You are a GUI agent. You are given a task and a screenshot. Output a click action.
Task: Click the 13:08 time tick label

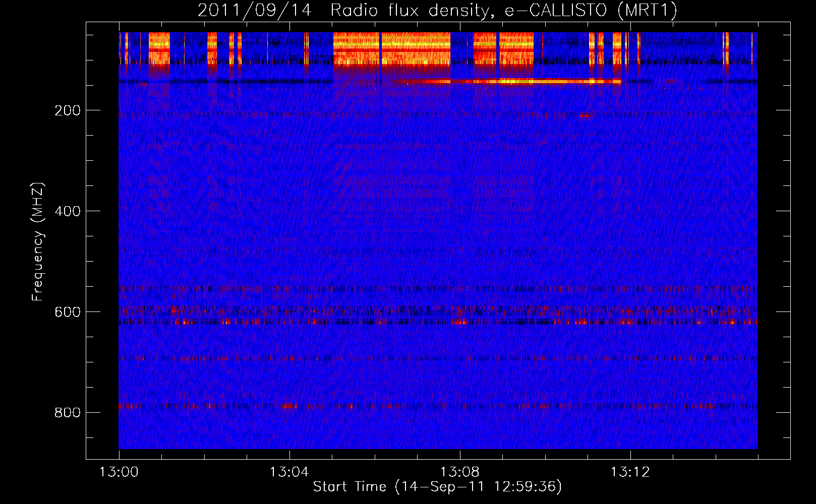click(x=460, y=472)
